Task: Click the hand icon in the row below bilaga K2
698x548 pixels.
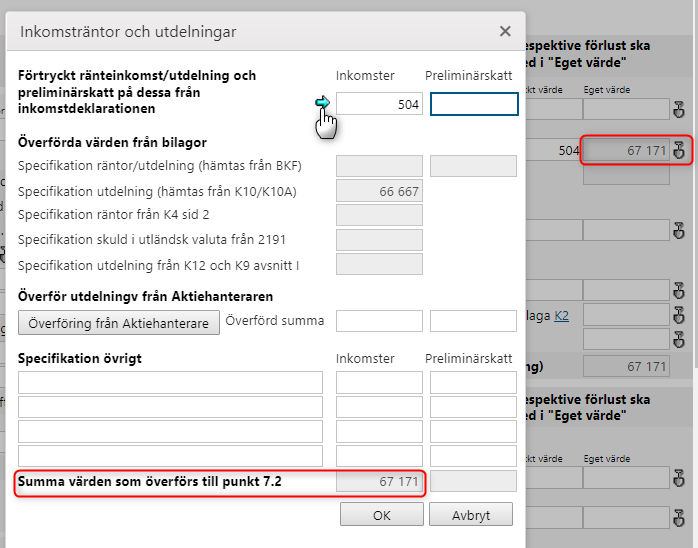Action: click(679, 340)
